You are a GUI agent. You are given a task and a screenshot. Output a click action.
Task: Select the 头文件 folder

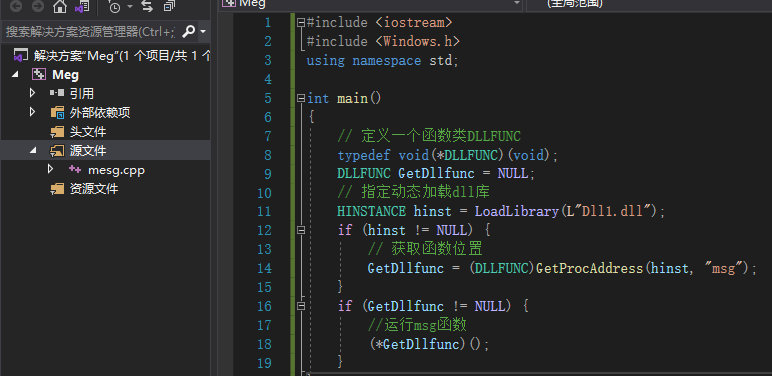coord(88,132)
